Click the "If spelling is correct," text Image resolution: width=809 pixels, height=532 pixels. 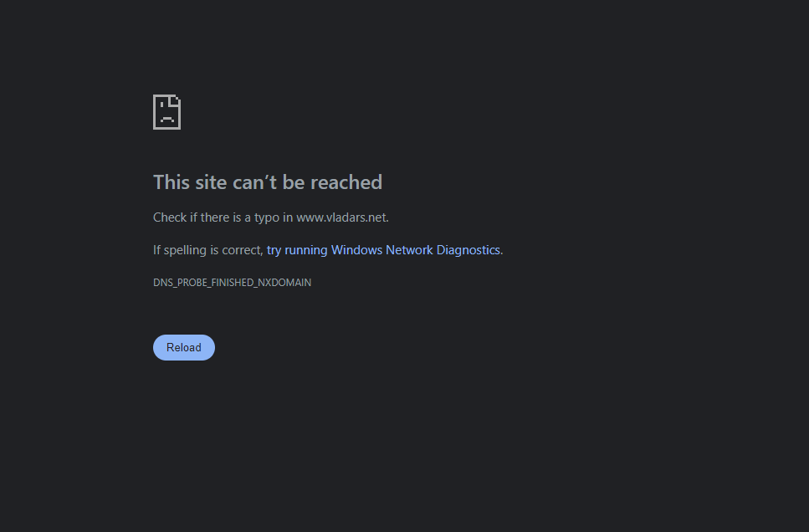click(208, 250)
